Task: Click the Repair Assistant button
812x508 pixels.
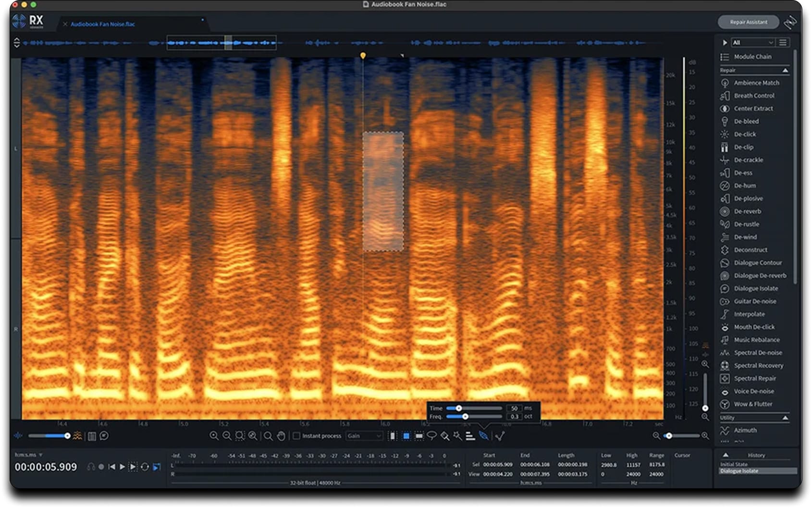Action: pos(748,22)
